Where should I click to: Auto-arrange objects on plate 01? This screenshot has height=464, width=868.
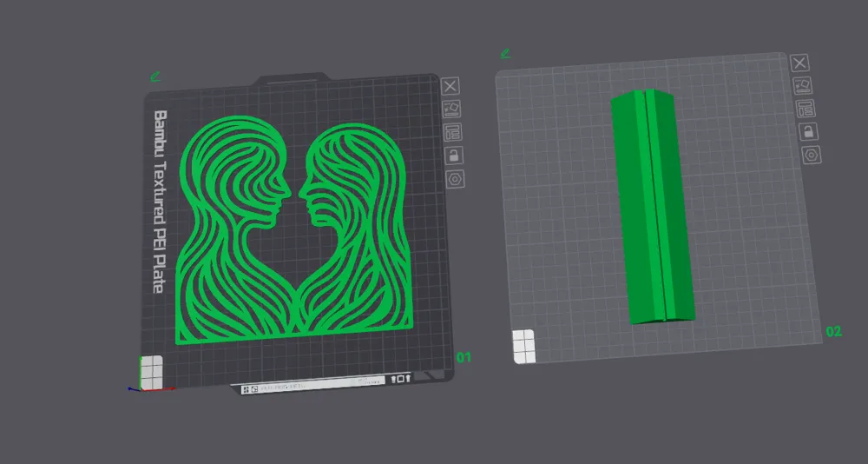click(453, 132)
